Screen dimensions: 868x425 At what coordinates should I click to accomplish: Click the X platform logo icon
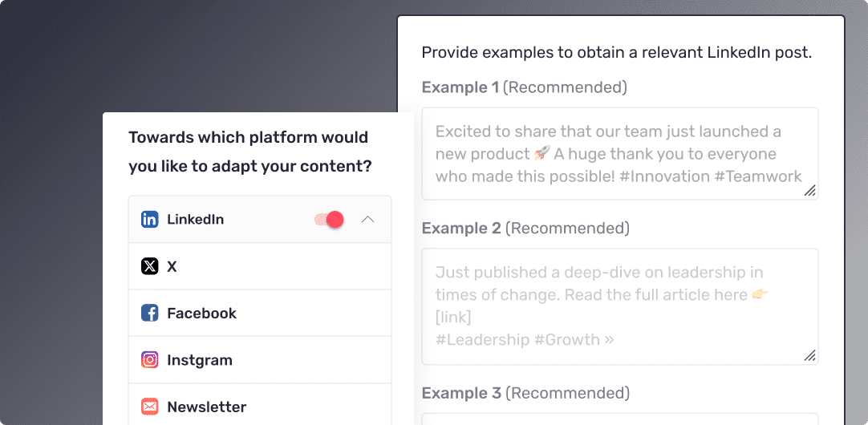point(150,266)
